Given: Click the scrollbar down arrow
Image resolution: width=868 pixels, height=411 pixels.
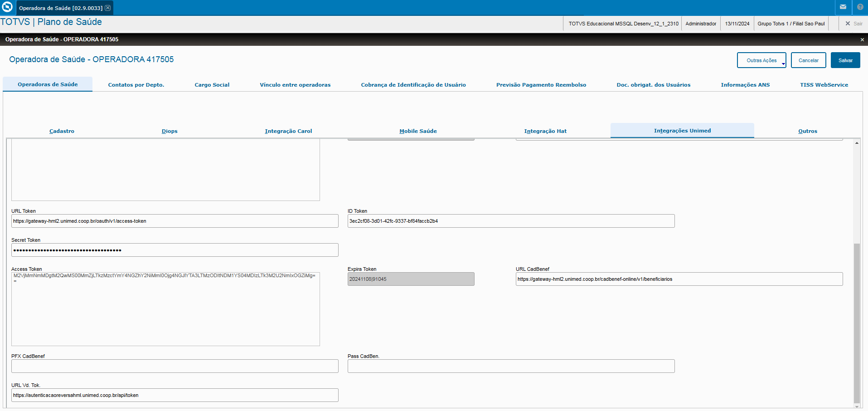Looking at the screenshot, I should (857, 406).
